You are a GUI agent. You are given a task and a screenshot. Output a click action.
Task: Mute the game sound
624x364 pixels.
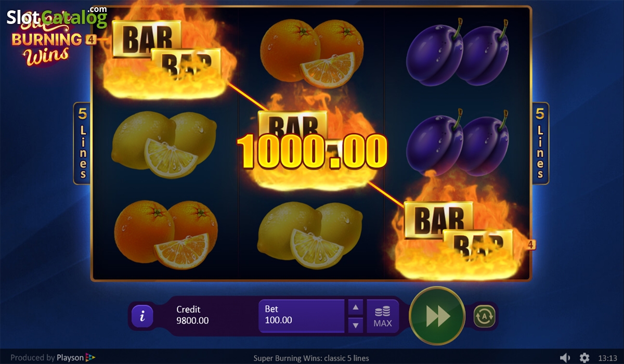[565, 358]
